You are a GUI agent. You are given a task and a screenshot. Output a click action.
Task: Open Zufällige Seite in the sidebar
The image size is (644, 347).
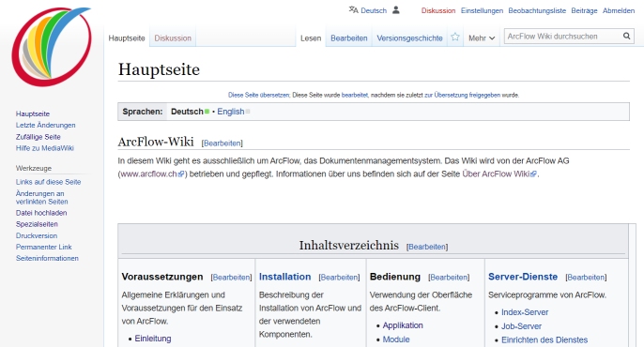(x=38, y=137)
